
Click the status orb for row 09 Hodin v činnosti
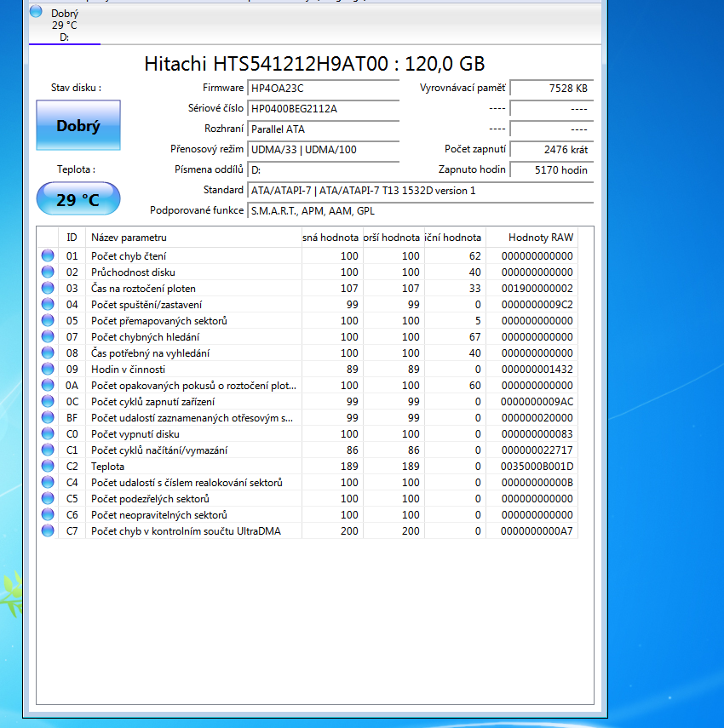tap(48, 369)
